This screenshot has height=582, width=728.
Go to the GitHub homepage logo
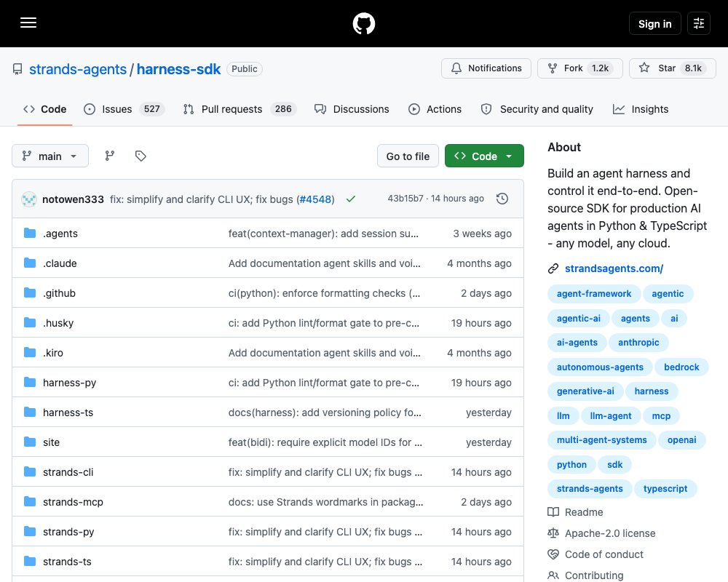364,23
